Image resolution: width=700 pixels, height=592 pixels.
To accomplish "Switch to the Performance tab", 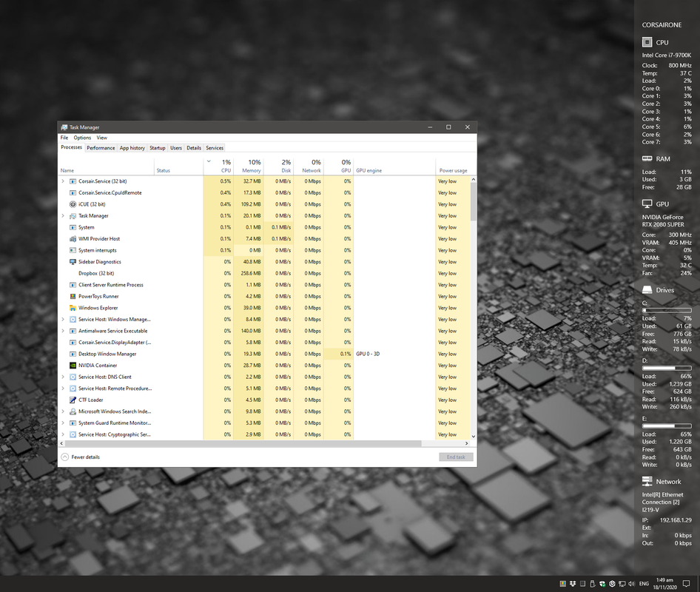I will pyautogui.click(x=101, y=148).
